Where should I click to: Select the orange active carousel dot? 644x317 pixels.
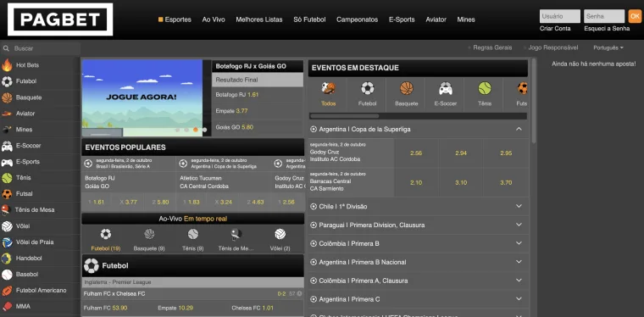(196, 130)
